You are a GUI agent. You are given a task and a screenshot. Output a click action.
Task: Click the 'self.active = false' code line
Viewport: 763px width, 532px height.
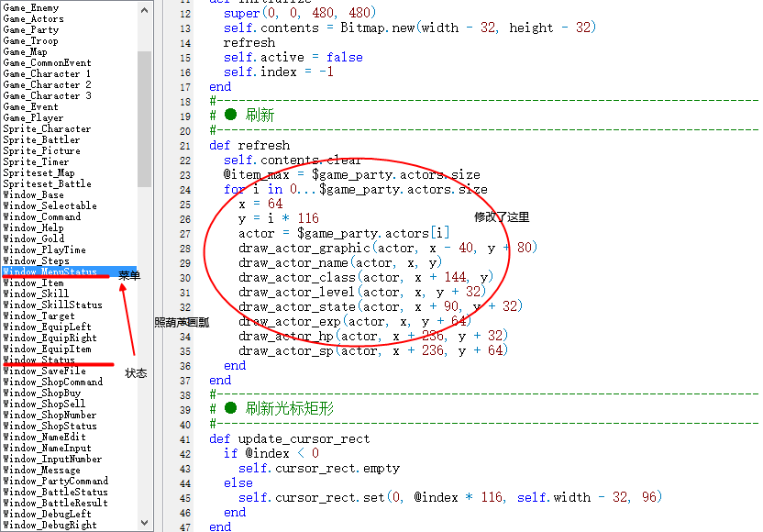click(x=293, y=58)
